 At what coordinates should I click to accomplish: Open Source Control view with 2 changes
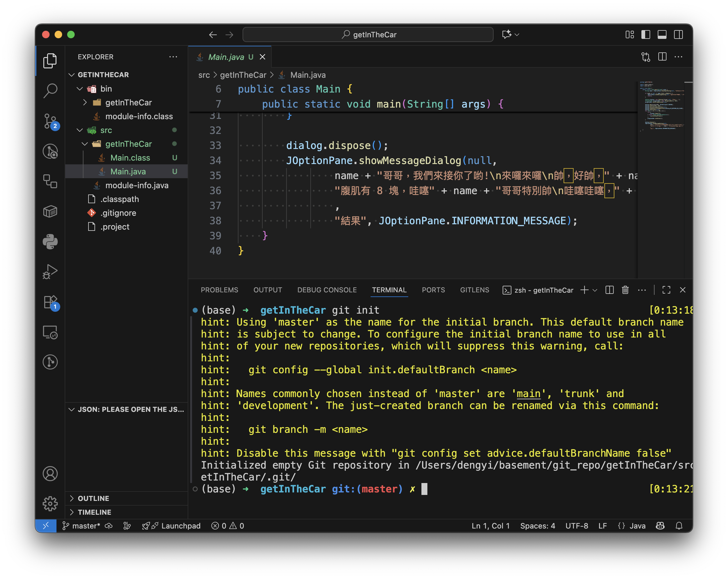point(50,121)
